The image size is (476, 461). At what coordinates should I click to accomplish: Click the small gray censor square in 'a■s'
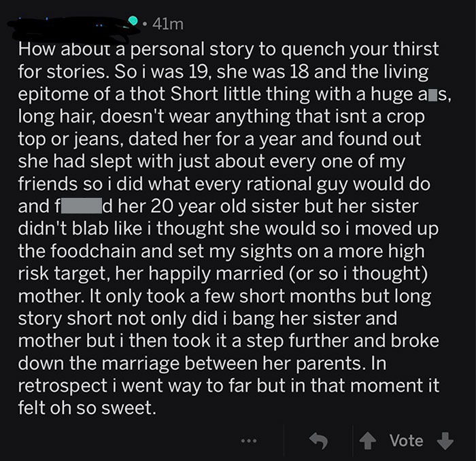(433, 96)
